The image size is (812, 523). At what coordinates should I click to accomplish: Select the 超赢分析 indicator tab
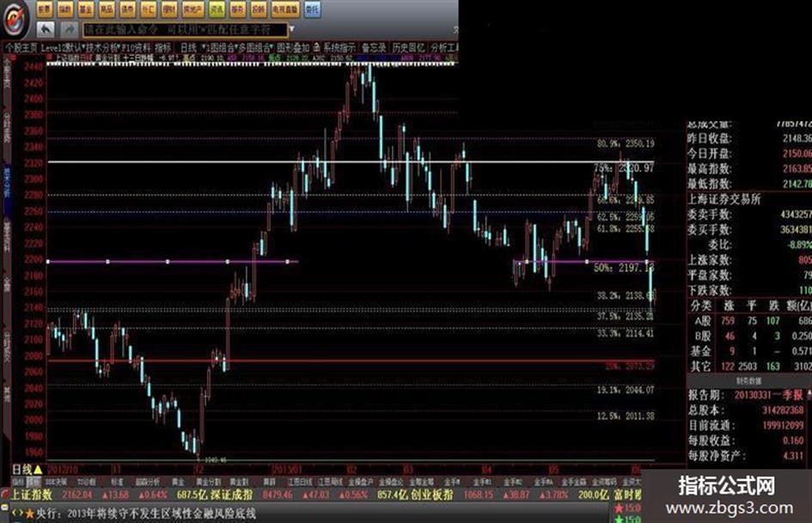[x=148, y=482]
